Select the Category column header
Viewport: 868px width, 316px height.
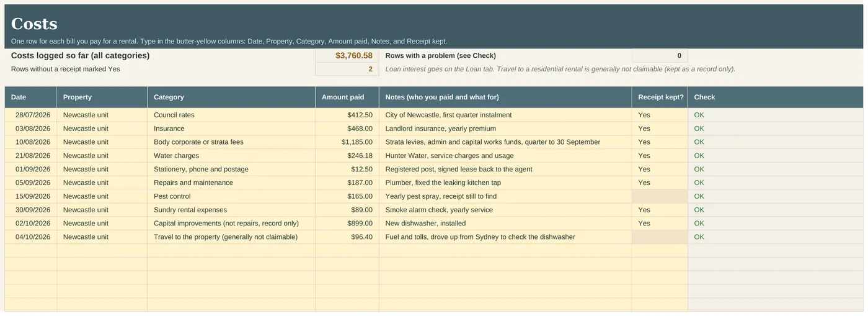[231, 97]
